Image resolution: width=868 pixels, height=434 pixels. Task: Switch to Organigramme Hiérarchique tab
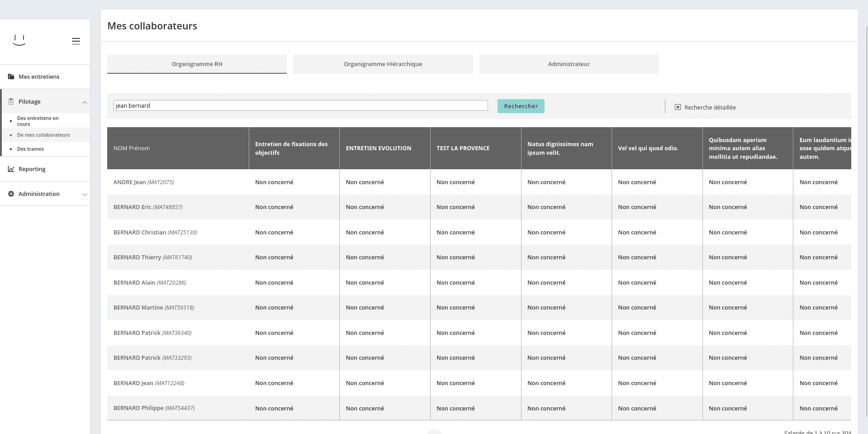tap(383, 64)
